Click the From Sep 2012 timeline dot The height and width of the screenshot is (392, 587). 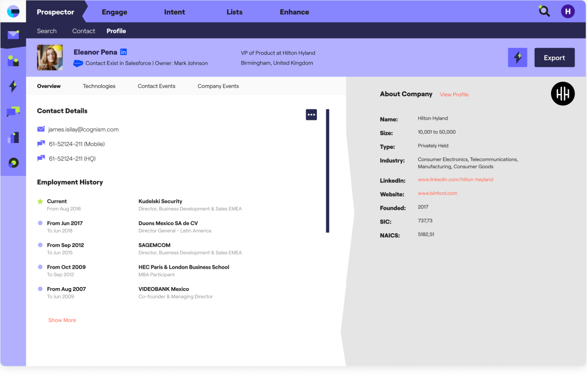pyautogui.click(x=40, y=245)
